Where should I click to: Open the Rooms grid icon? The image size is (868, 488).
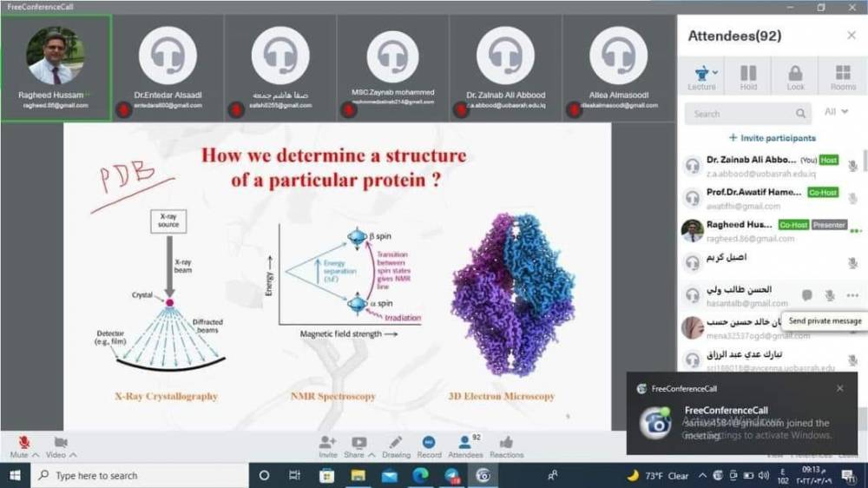click(843, 74)
